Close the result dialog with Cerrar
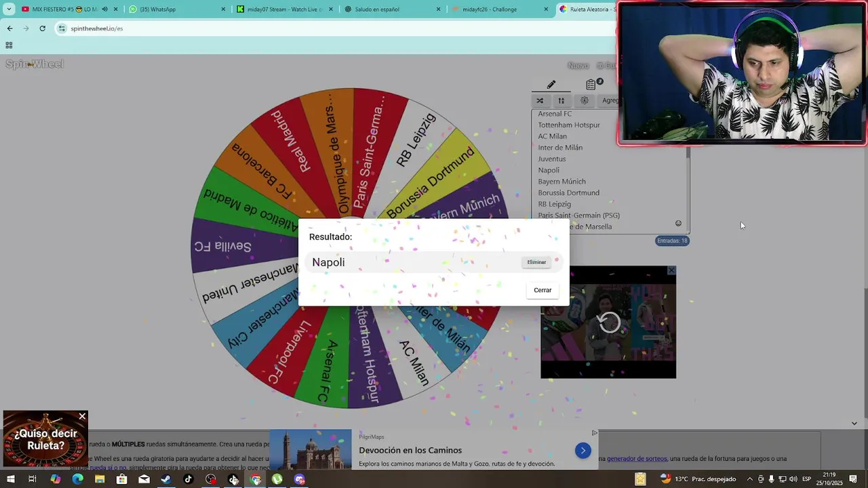The width and height of the screenshot is (868, 488). [x=542, y=290]
